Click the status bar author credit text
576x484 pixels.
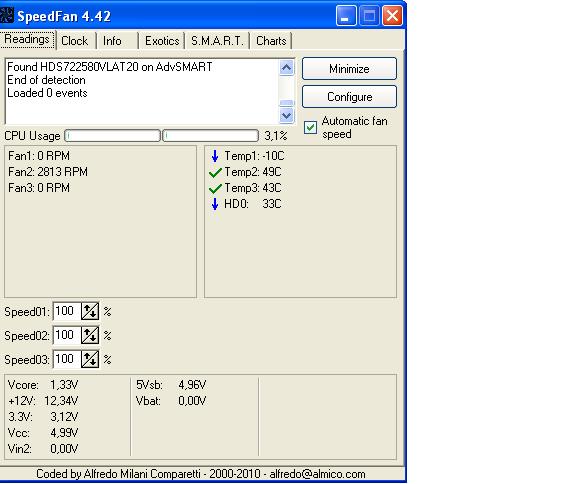201,474
